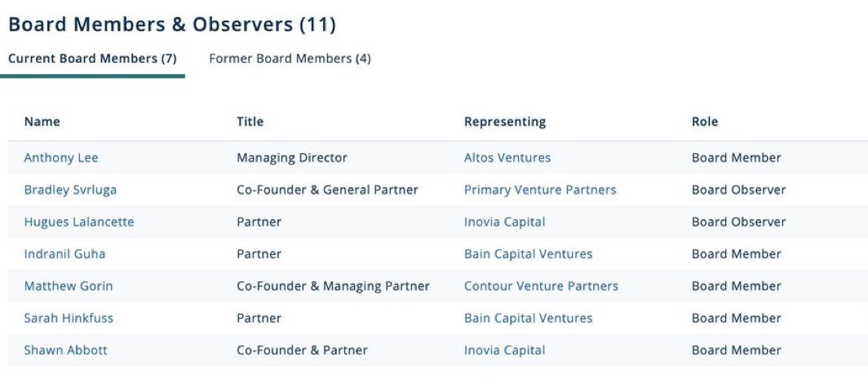
Task: Click the Primary Venture Partners link
Action: (540, 190)
